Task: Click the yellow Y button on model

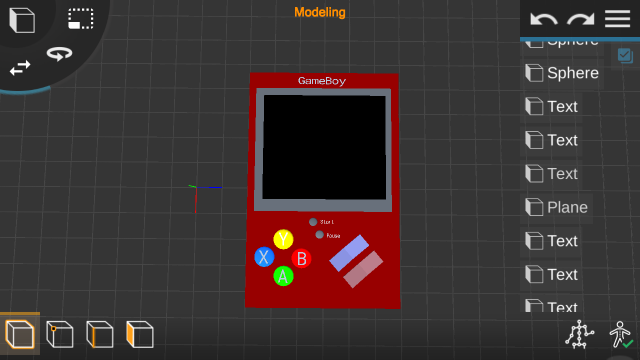Action: coord(283,239)
